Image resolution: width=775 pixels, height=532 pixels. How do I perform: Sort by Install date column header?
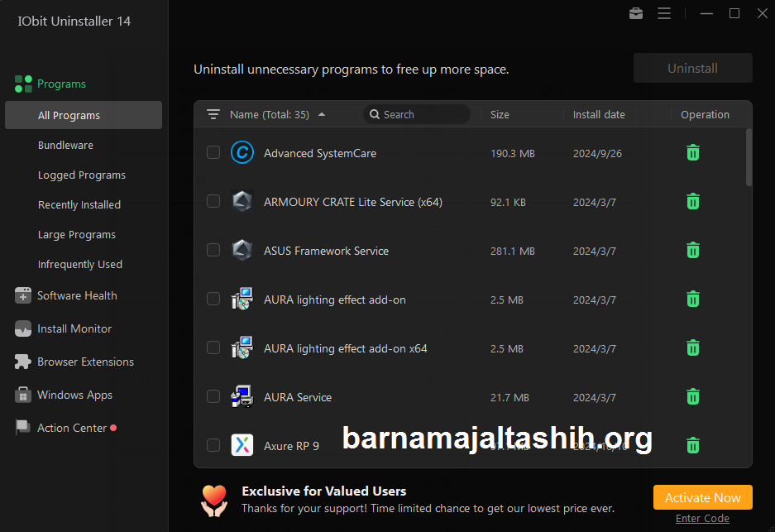coord(599,114)
